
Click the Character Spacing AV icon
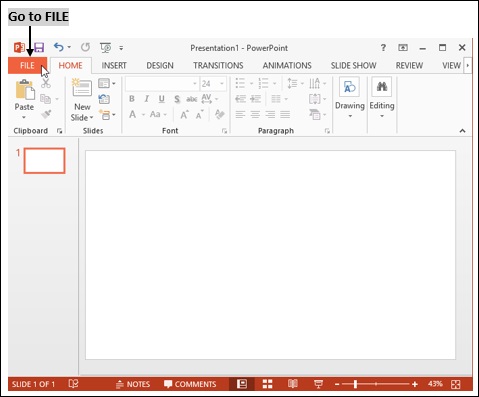(207, 98)
